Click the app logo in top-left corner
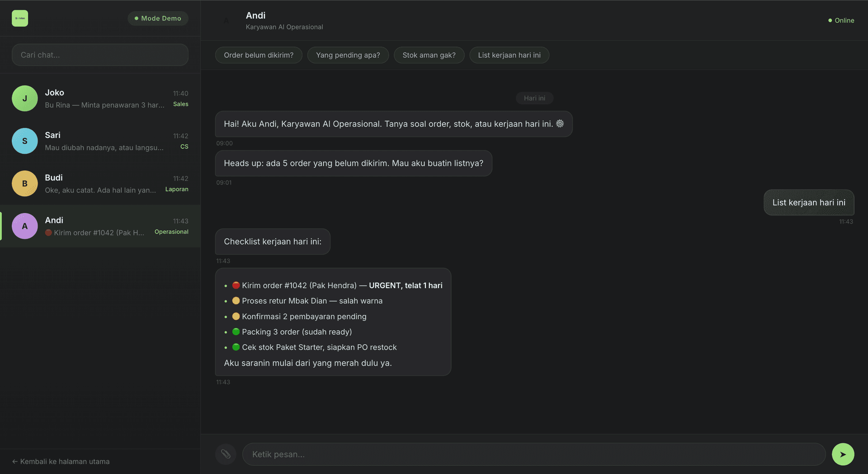This screenshot has width=868, height=474. 19,18
